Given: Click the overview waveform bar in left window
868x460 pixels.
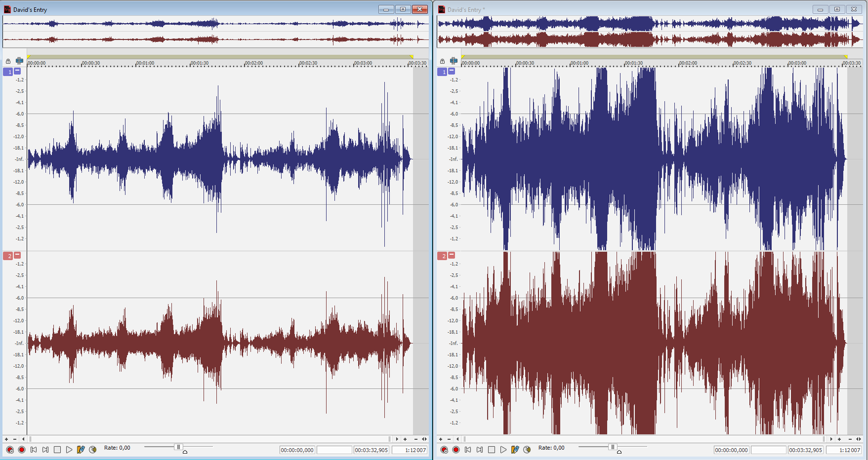Looking at the screenshot, I should click(215, 32).
